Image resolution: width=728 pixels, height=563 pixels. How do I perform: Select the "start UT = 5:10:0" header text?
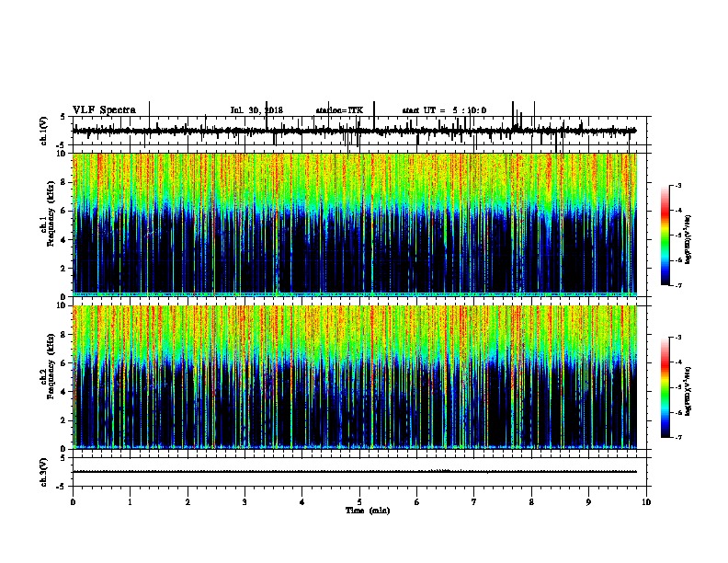444,110
